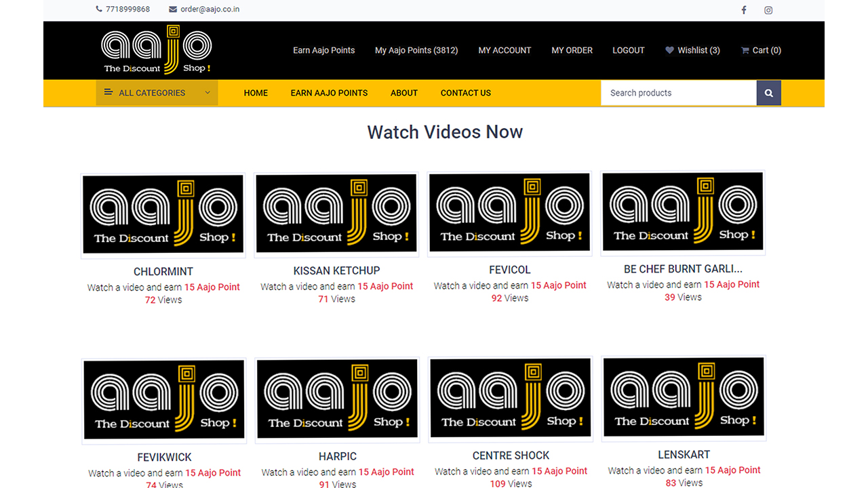Click the FEVICOL title text
The width and height of the screenshot is (868, 488).
510,270
